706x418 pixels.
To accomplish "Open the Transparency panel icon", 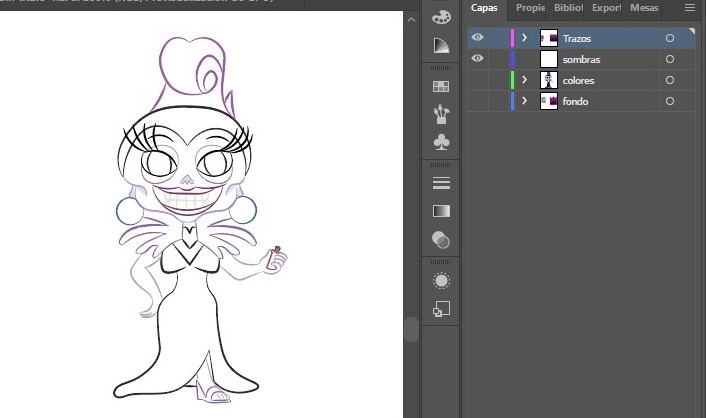I will point(441,240).
